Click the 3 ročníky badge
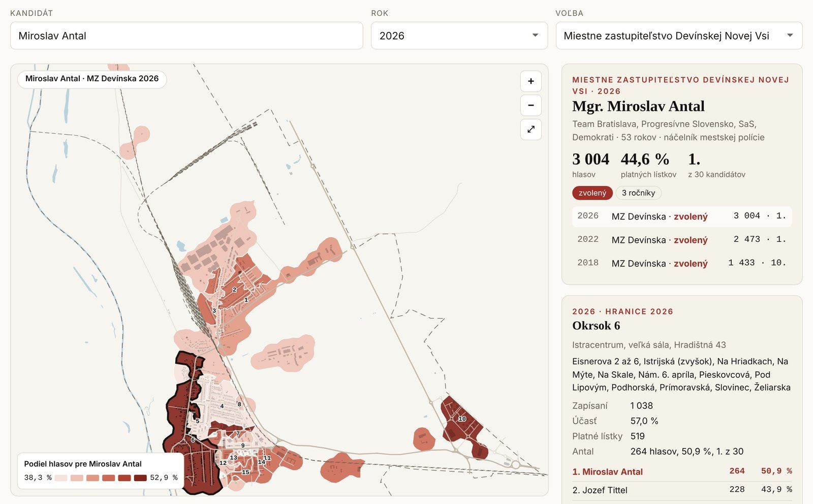Screen dimensions: 813x504 click(x=638, y=193)
